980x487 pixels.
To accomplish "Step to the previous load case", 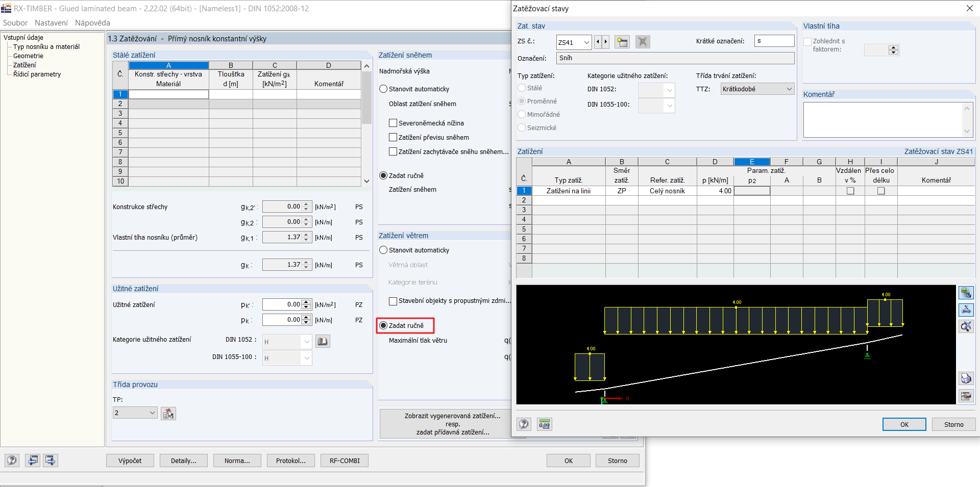I will tap(598, 42).
